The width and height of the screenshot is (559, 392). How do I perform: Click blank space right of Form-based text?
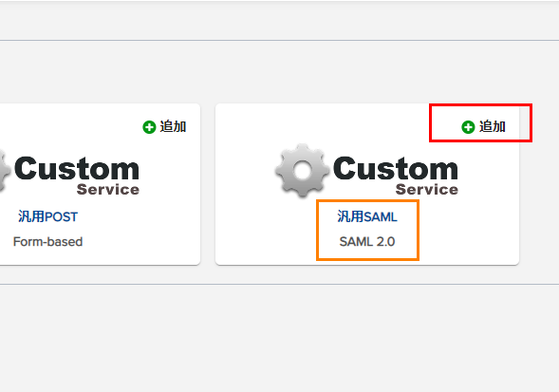[140, 242]
